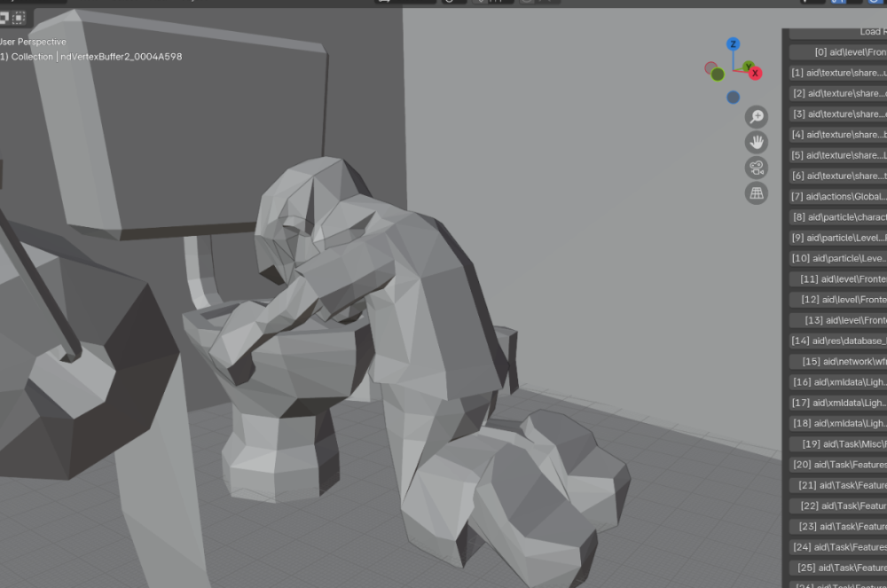
Task: Click the blue Z axis gizmo handle
Action: tap(733, 44)
